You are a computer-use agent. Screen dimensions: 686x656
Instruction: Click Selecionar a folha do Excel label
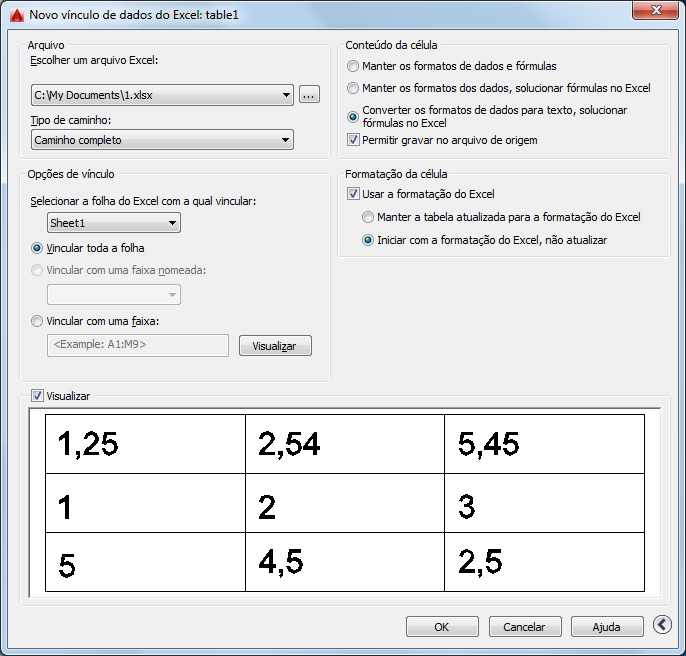coord(143,201)
